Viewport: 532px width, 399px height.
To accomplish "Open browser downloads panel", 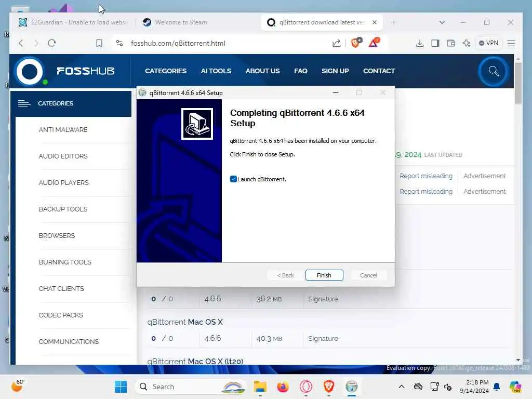I will click(x=420, y=43).
